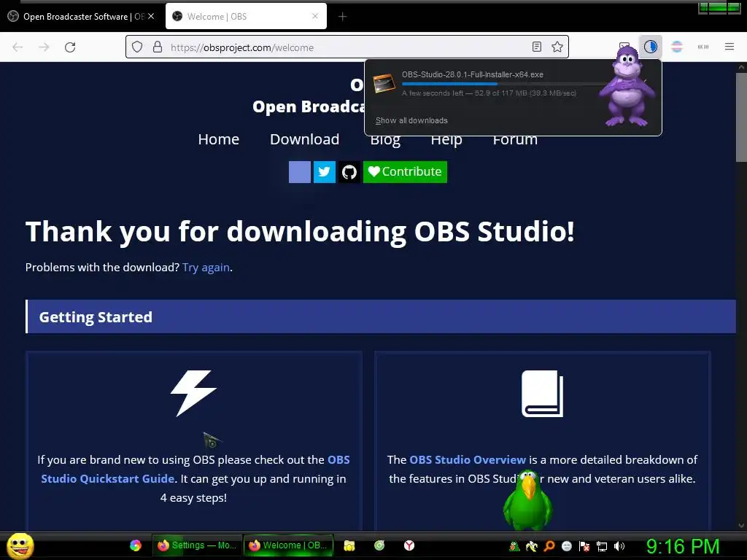Screen dimensions: 747x560
Task: Switch to the Settings Firefox taskbar window
Action: [x=197, y=545]
